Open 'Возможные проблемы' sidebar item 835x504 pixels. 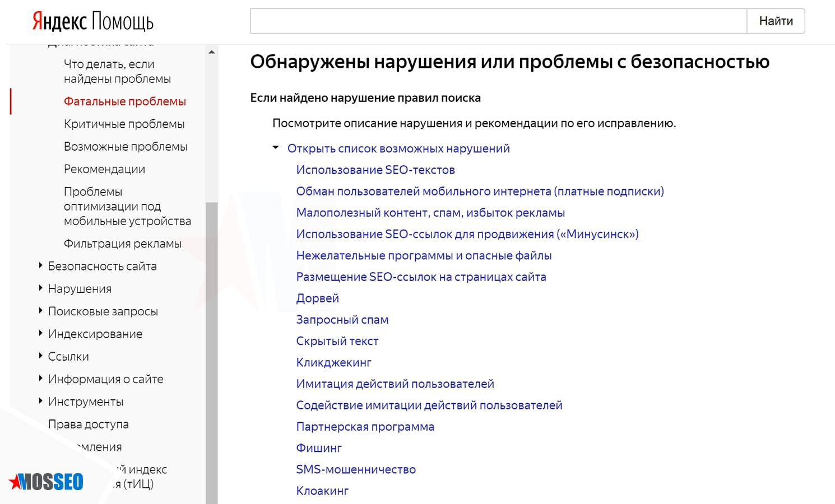click(126, 146)
